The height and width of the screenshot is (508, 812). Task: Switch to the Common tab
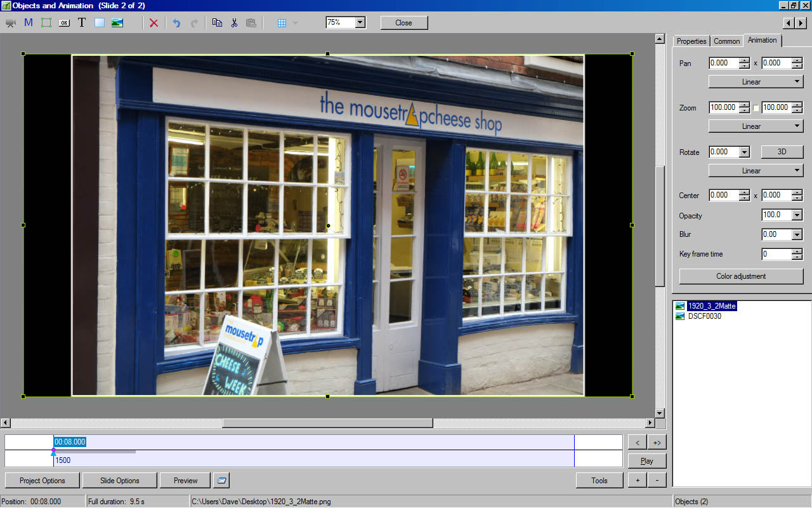click(x=727, y=41)
